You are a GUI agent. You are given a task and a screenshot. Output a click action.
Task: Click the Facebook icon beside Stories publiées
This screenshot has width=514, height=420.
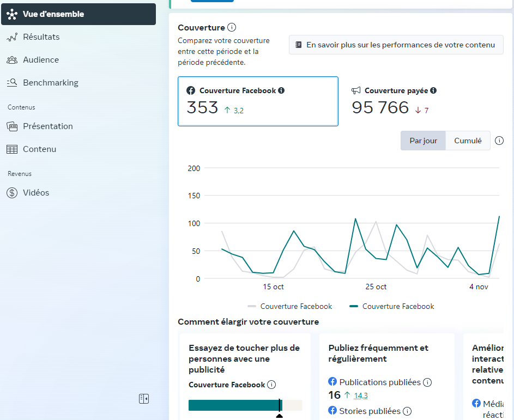(332, 410)
